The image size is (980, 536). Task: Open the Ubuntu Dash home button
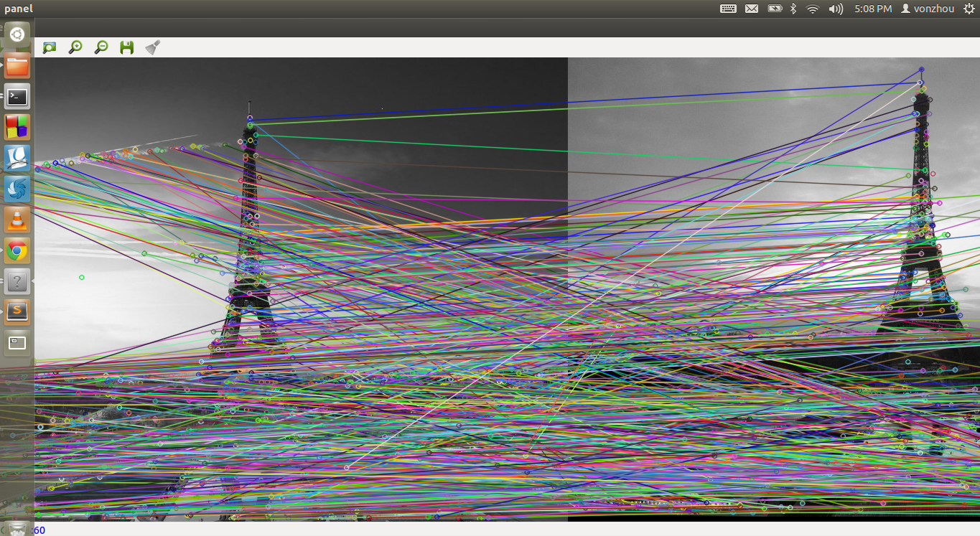click(x=17, y=34)
